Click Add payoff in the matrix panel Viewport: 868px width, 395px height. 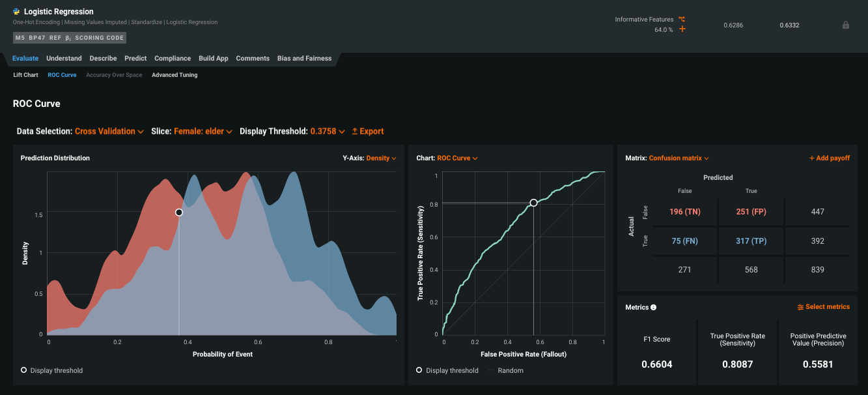click(x=829, y=158)
